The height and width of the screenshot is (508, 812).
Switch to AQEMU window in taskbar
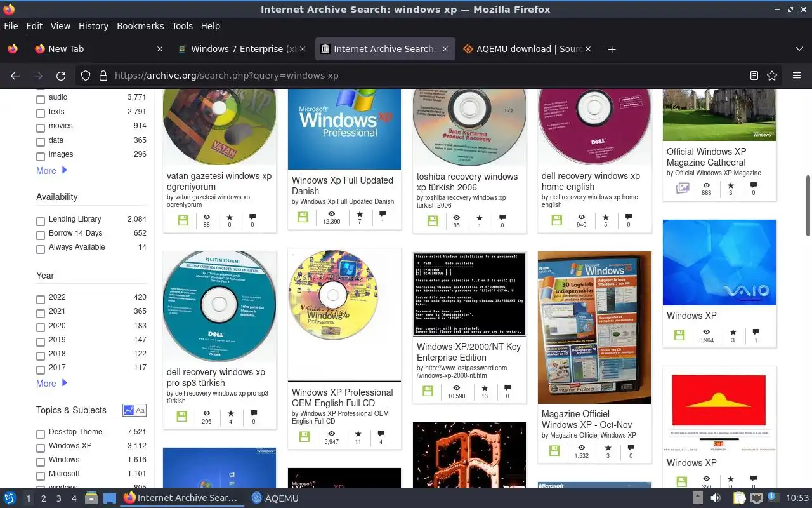[x=275, y=498]
